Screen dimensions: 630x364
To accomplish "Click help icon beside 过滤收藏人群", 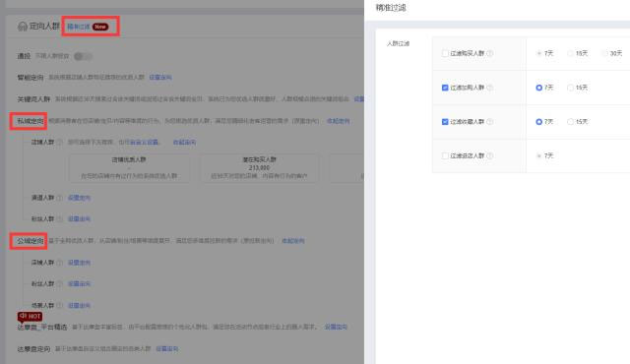I will pyautogui.click(x=490, y=122).
